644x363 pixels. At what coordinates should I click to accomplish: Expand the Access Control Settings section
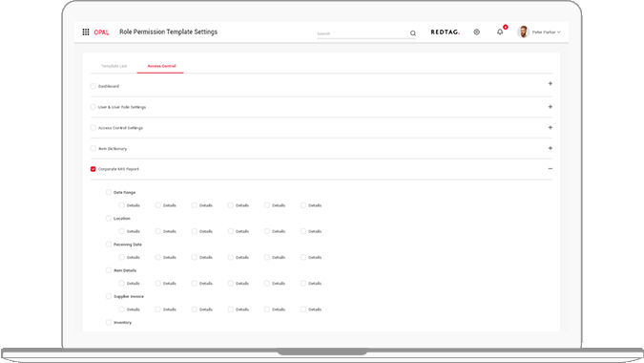pos(551,127)
